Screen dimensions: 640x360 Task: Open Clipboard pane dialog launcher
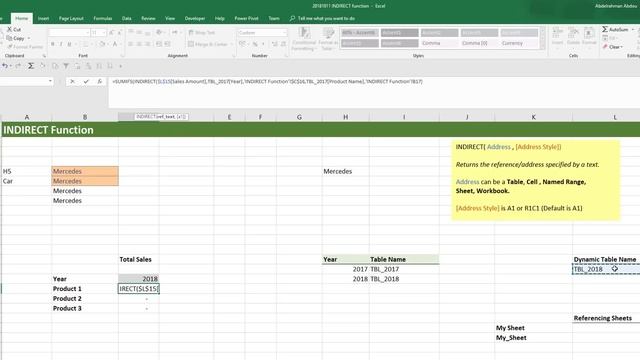44,56
